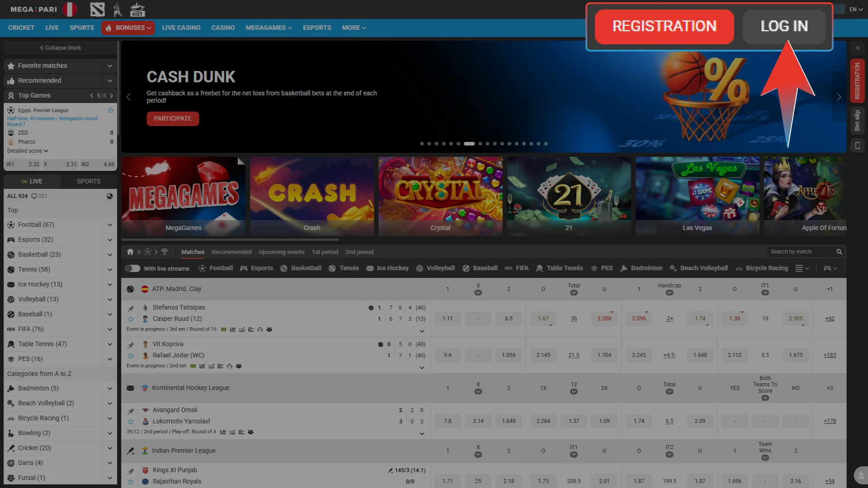The height and width of the screenshot is (488, 868).
Task: Open the LIVE CASINO menu
Action: (x=181, y=28)
